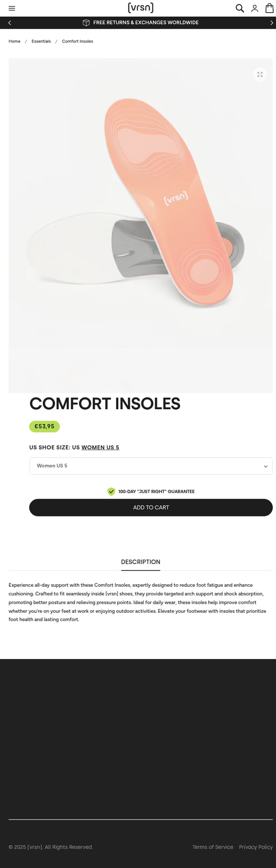
Task: Add the insoles to cart
Action: [x=151, y=507]
